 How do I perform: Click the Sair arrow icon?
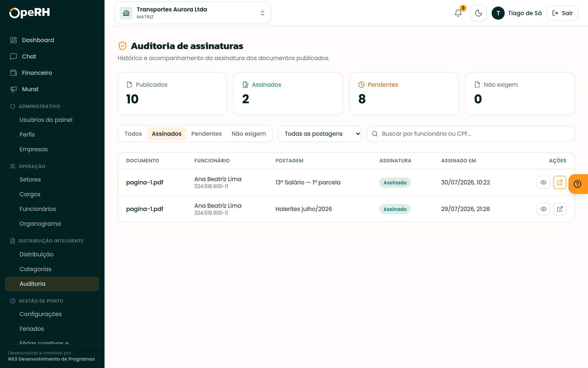click(555, 13)
